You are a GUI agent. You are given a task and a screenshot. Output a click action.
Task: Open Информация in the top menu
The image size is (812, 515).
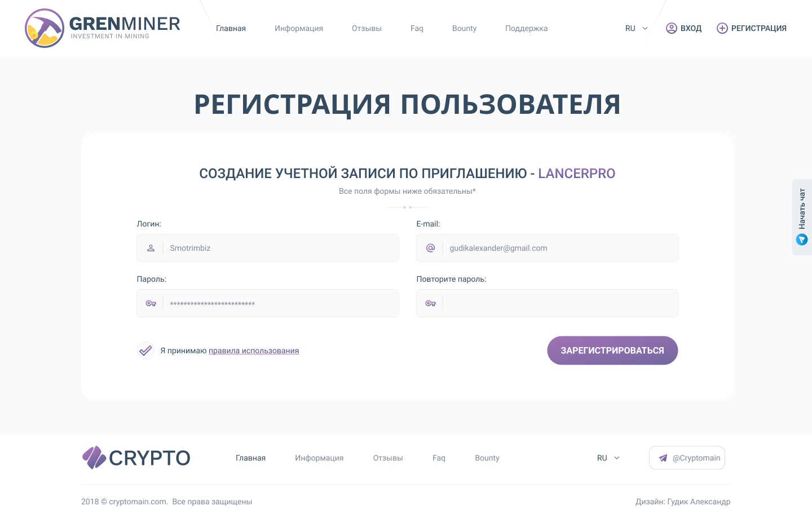tap(299, 28)
